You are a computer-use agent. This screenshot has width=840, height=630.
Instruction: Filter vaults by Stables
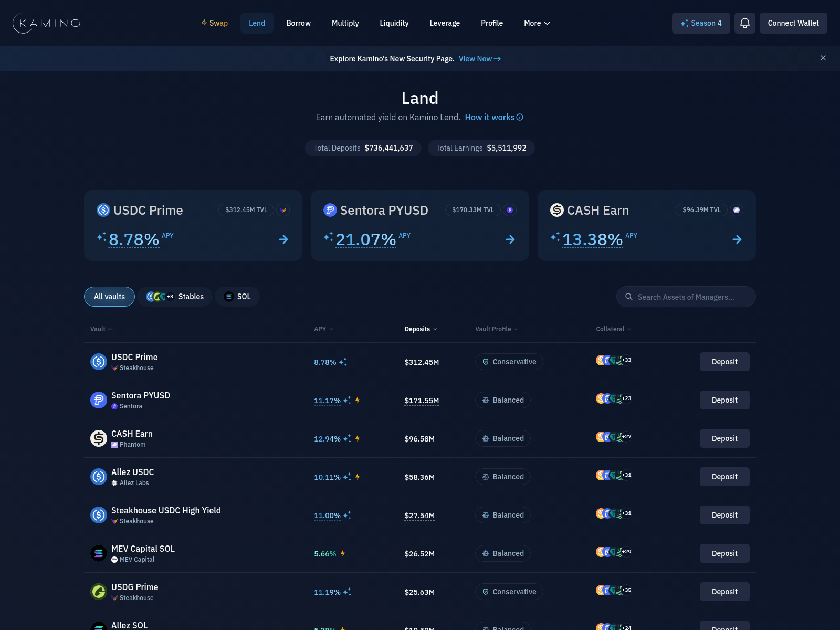(x=175, y=297)
